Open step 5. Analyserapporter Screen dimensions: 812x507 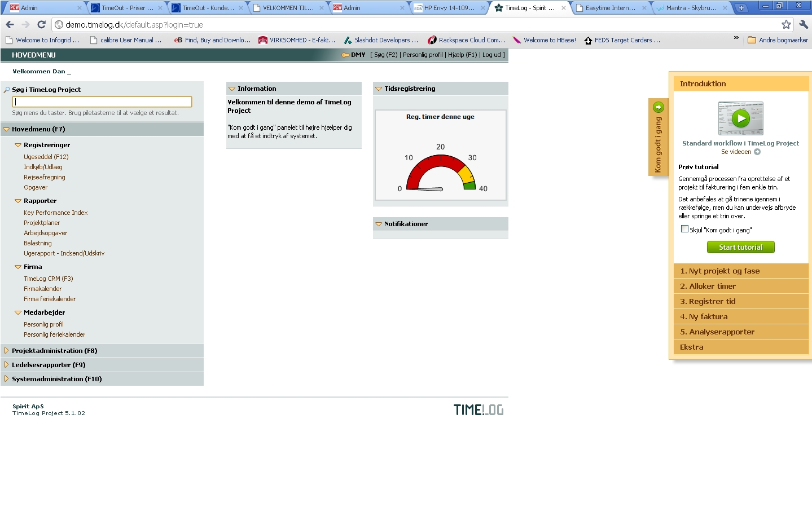click(741, 332)
